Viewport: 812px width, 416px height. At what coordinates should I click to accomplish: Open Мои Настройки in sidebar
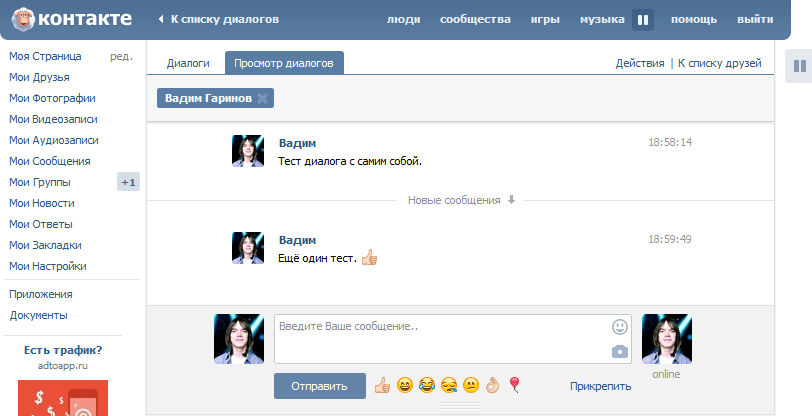(48, 266)
